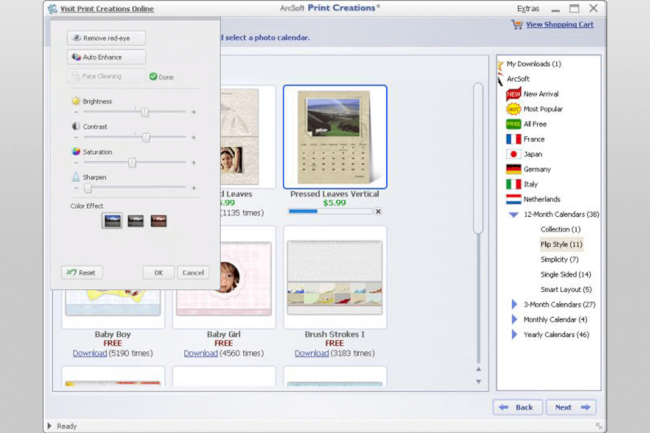Click the Print Creations logo icon

pyautogui.click(x=53, y=9)
